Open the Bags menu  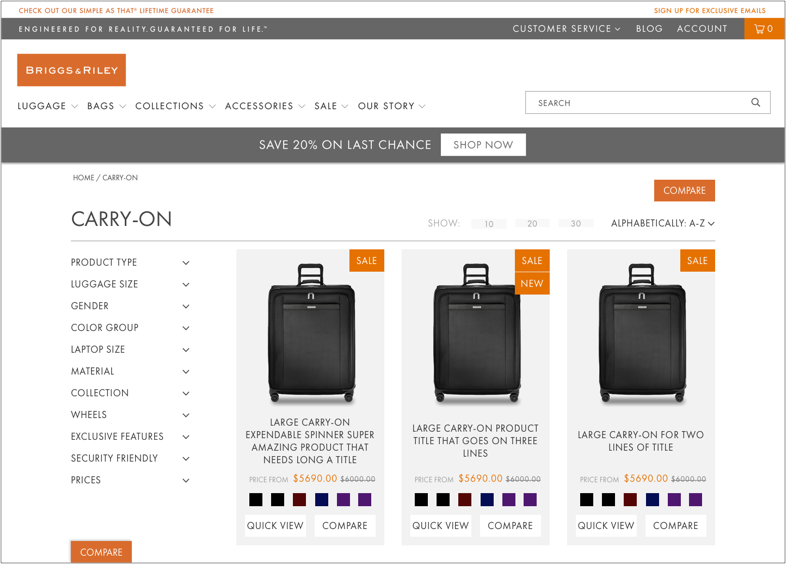(x=106, y=106)
